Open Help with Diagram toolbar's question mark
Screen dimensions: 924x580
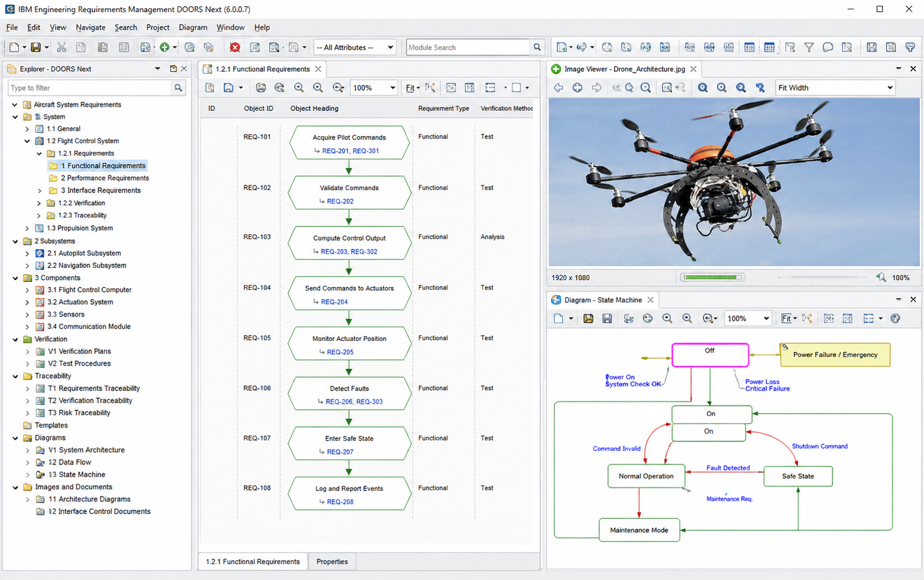pyautogui.click(x=895, y=319)
